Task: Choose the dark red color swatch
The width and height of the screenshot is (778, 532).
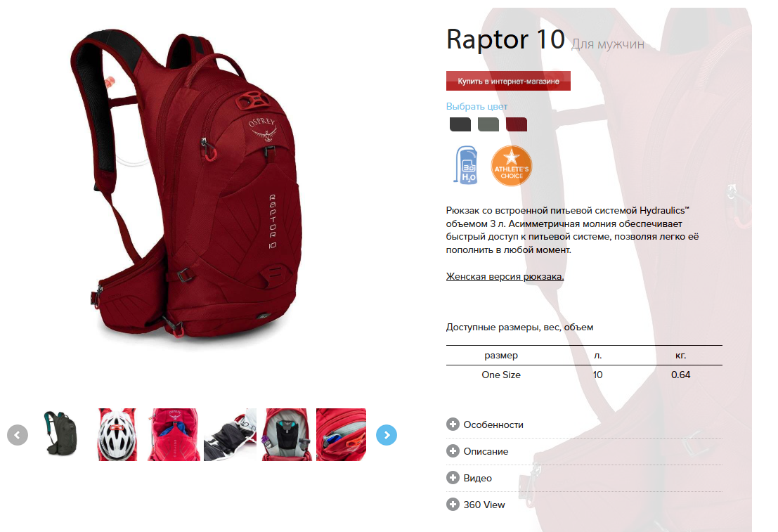Action: [x=517, y=124]
